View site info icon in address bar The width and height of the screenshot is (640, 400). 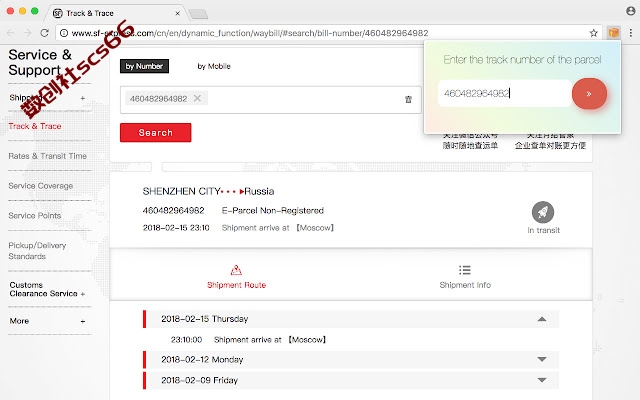click(64, 33)
